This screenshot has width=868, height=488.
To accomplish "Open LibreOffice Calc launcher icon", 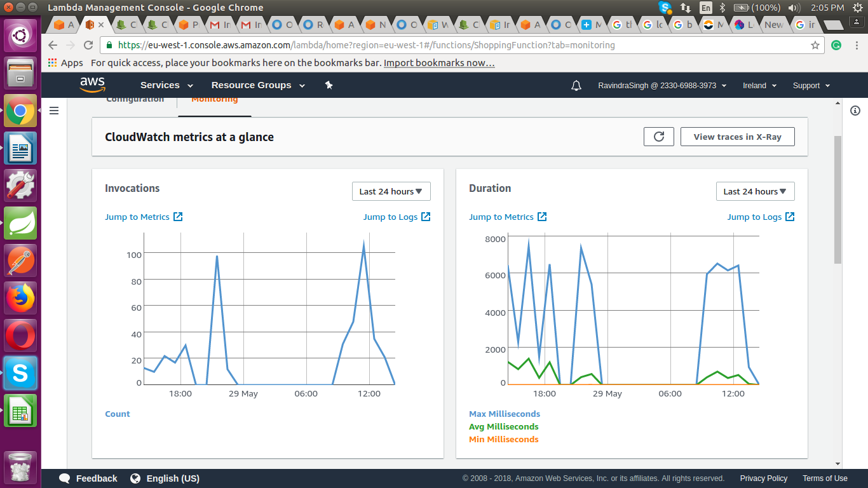I will [x=20, y=410].
